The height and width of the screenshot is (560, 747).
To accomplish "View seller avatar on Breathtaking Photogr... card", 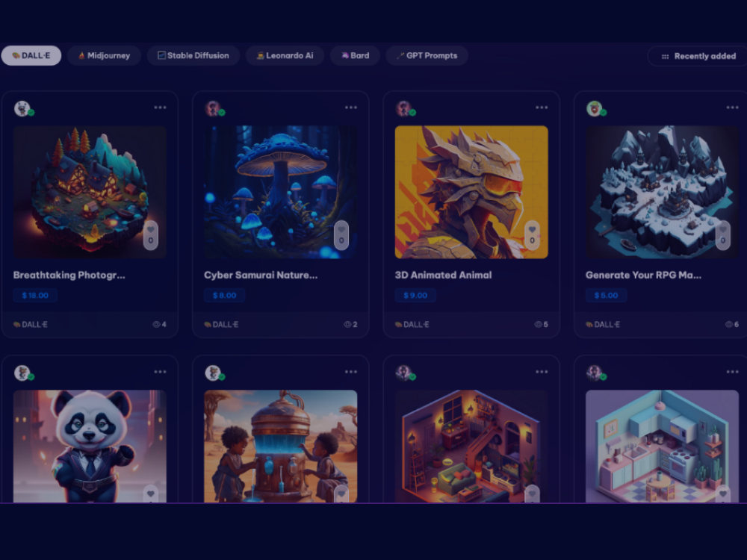I will coord(22,108).
